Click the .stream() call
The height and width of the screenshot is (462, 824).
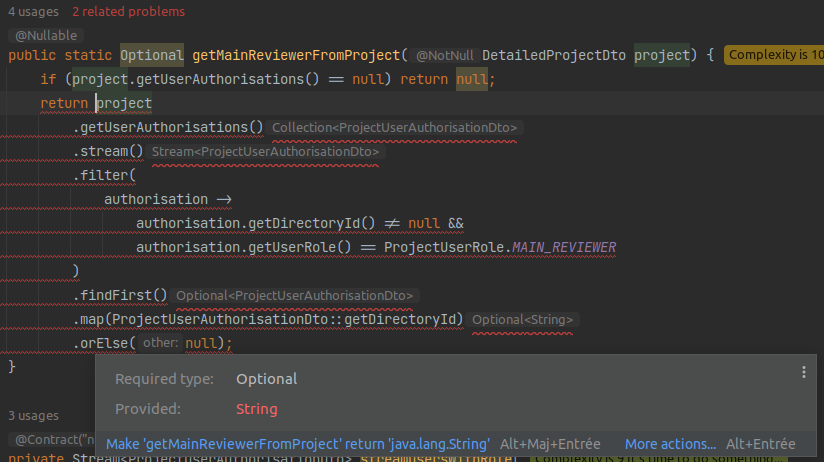click(108, 151)
